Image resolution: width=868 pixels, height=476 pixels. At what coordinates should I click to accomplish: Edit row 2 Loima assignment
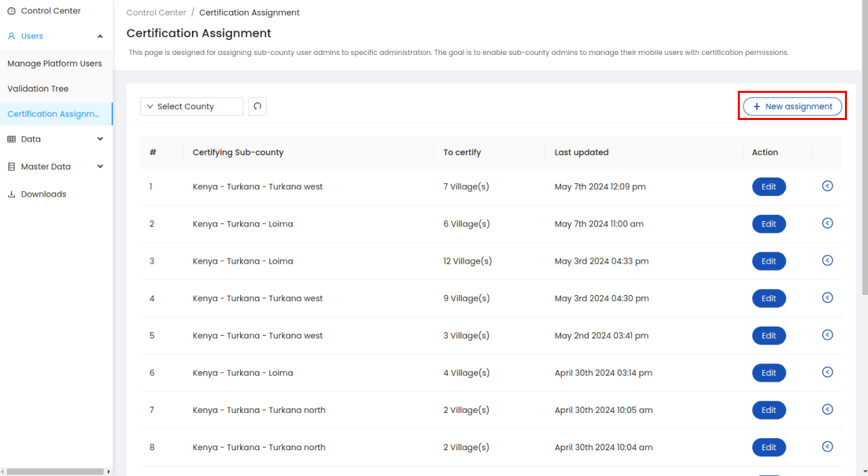[769, 224]
